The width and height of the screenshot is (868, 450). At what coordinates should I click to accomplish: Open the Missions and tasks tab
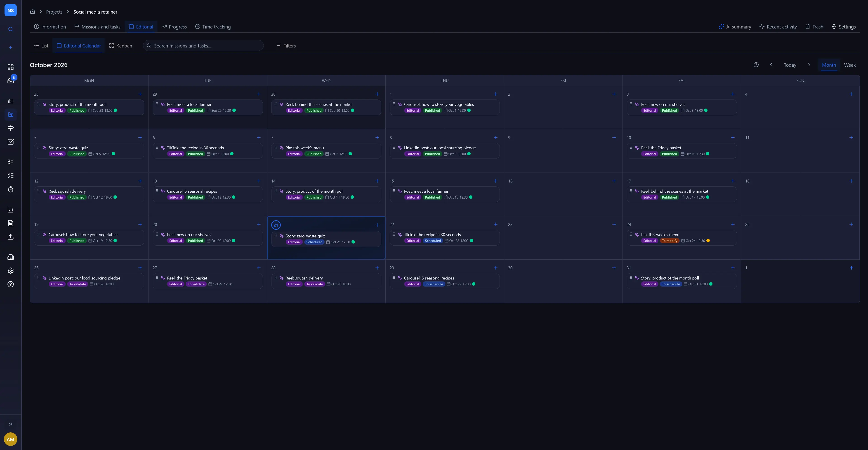pos(97,27)
